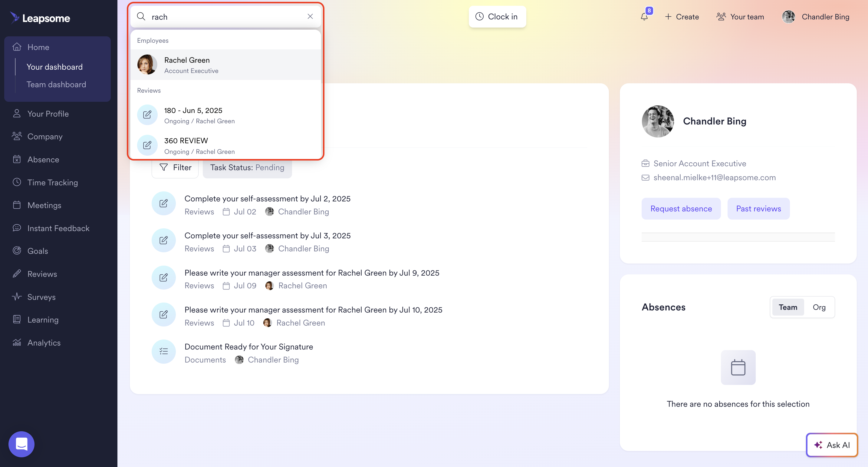This screenshot has height=467, width=868.
Task: Click Chandler Bing's header avatar
Action: [x=788, y=17]
